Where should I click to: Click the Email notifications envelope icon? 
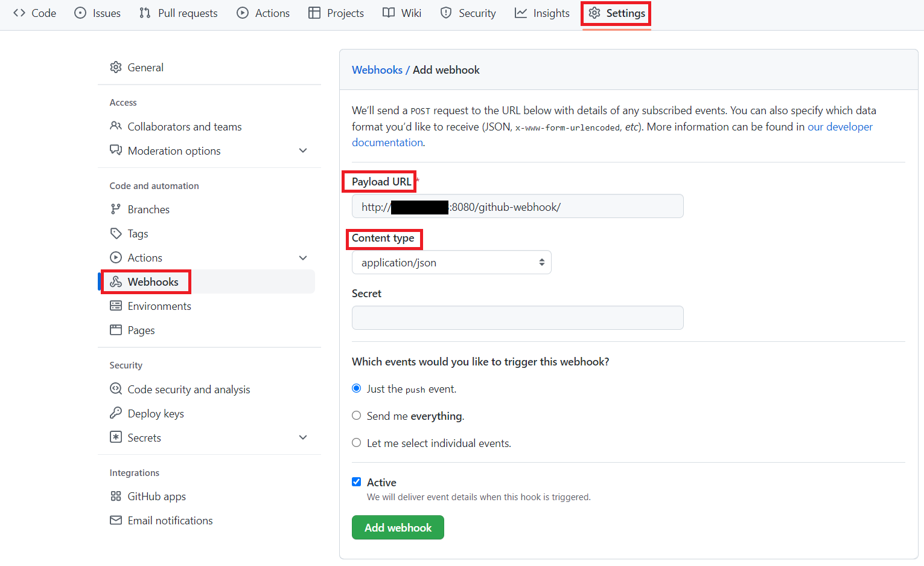(116, 520)
